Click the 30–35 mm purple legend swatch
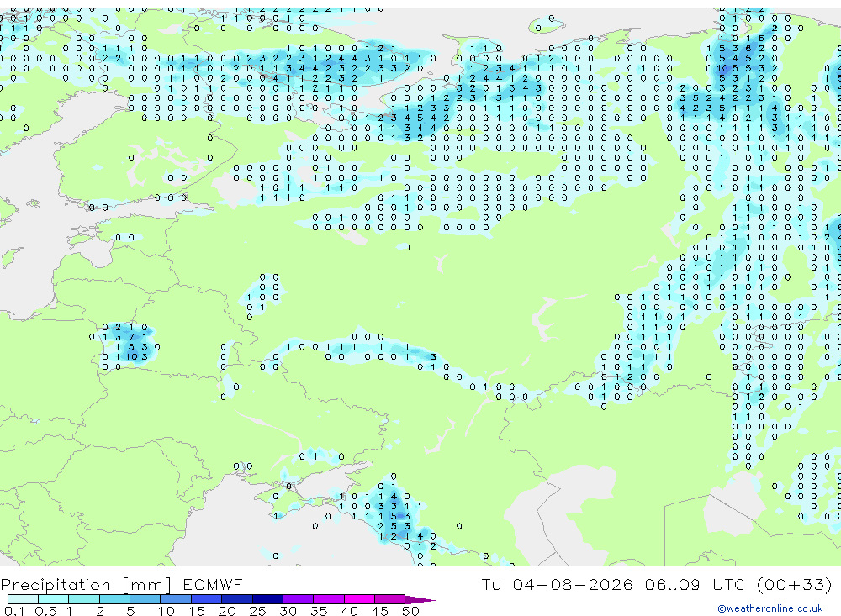841x616 pixels. point(298,599)
